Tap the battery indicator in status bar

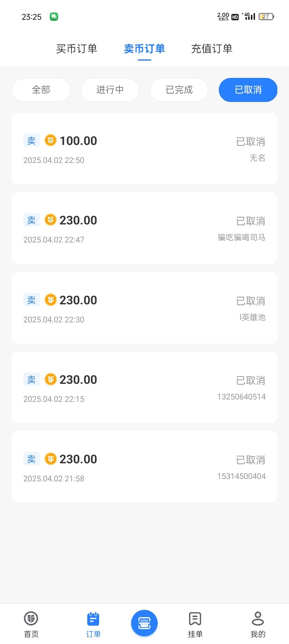click(266, 16)
